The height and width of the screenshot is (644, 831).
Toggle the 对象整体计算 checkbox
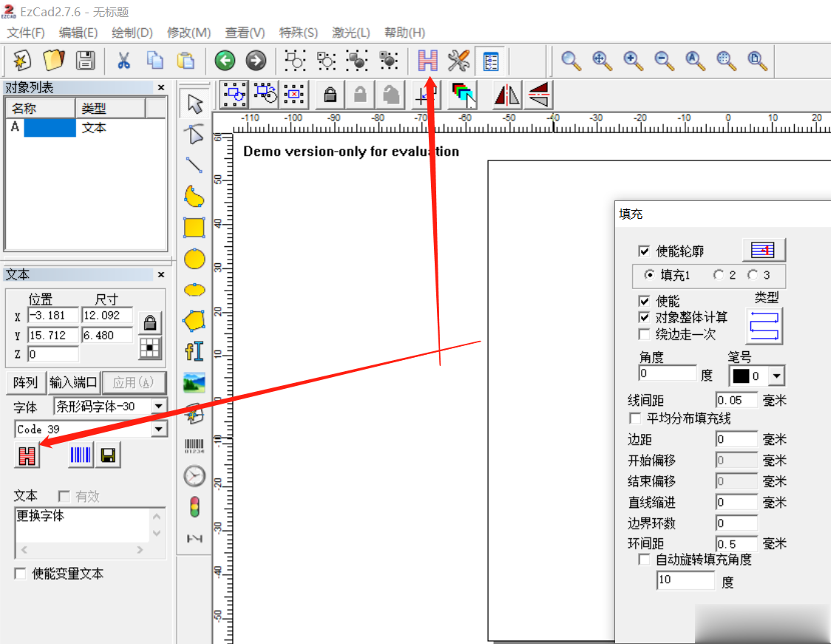tap(644, 317)
